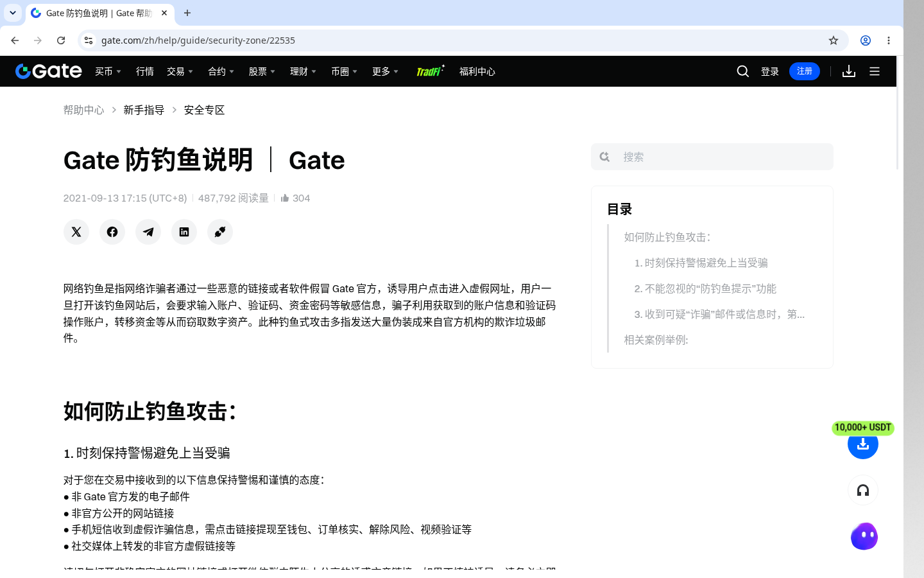Open the tab search dropdown arrow
The image size is (924, 578).
coord(13,13)
